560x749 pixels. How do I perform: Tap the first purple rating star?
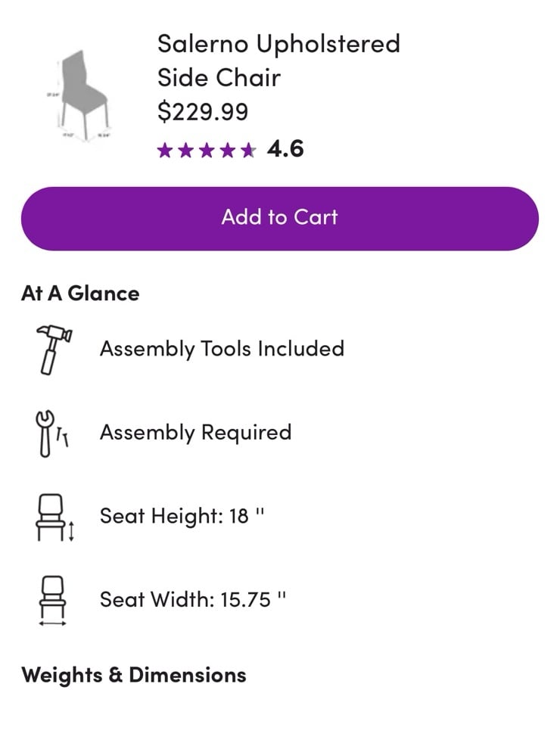point(165,151)
